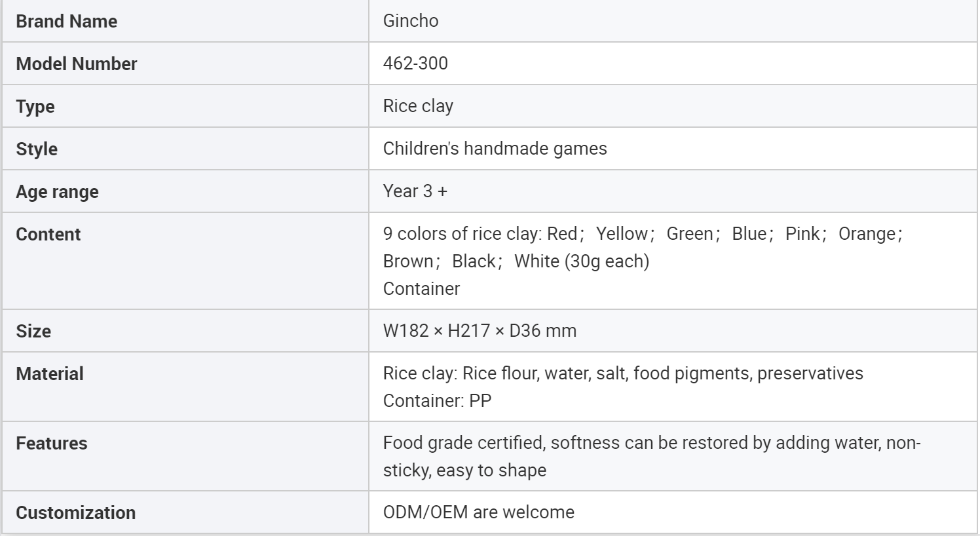Click the Style row label
Screen dimensions: 980x536
coord(37,149)
